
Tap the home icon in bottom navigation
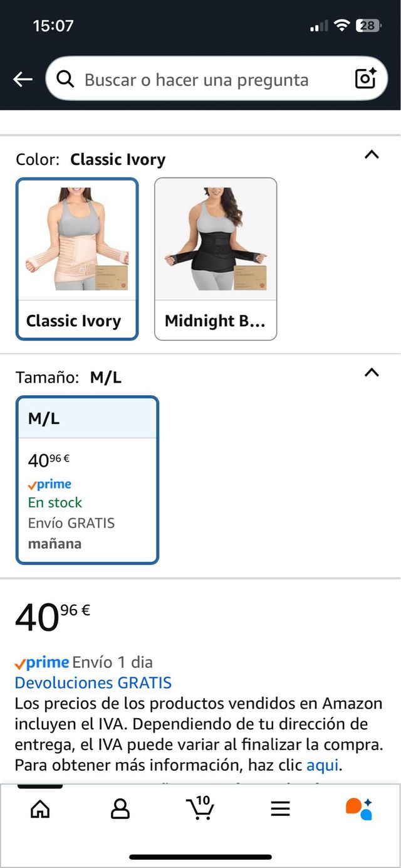pyautogui.click(x=39, y=809)
